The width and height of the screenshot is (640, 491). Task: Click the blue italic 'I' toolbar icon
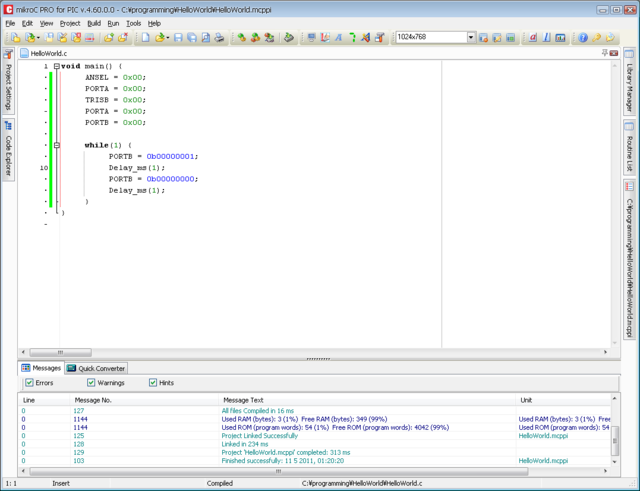(547, 38)
